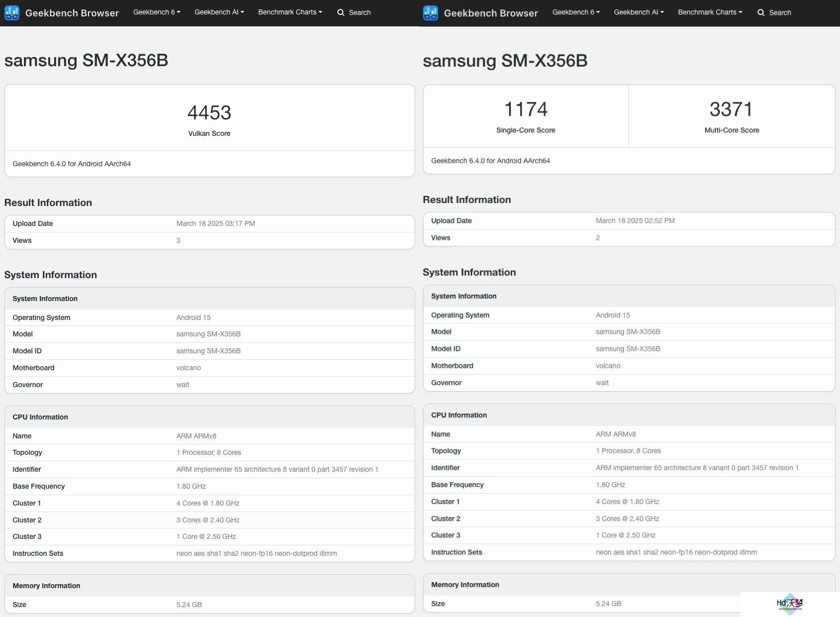Click Android 15 value in left page
Screen dimensions: 840x617
[193, 317]
